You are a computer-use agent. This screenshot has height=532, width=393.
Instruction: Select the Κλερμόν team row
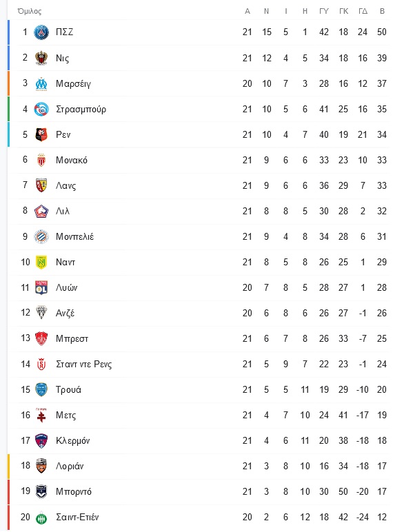pos(198,440)
